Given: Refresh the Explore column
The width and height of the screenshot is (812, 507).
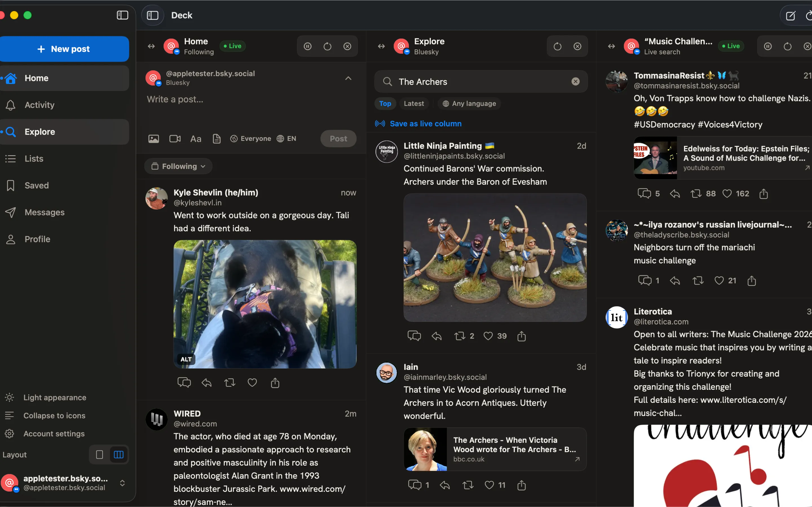Looking at the screenshot, I should 557,46.
